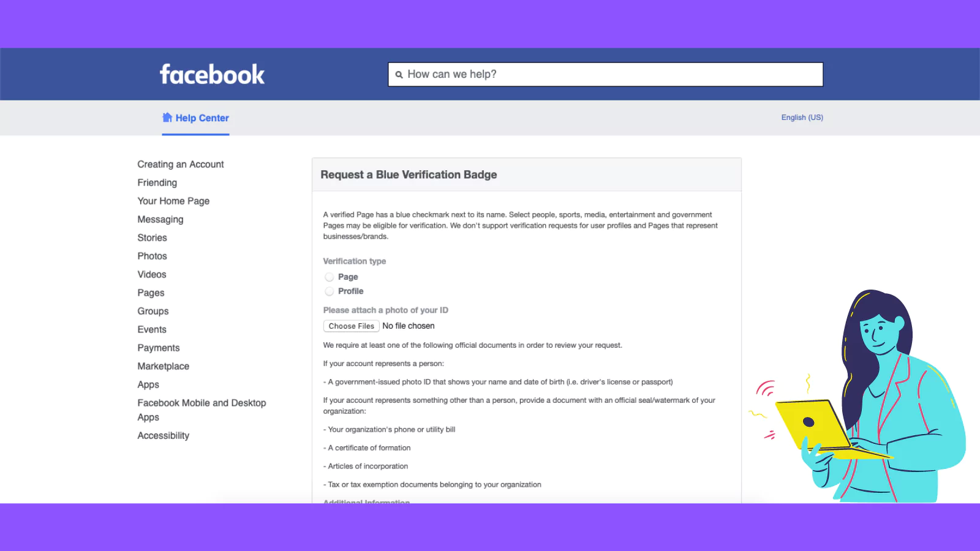
Task: Open the Payments help topic
Action: tap(159, 348)
